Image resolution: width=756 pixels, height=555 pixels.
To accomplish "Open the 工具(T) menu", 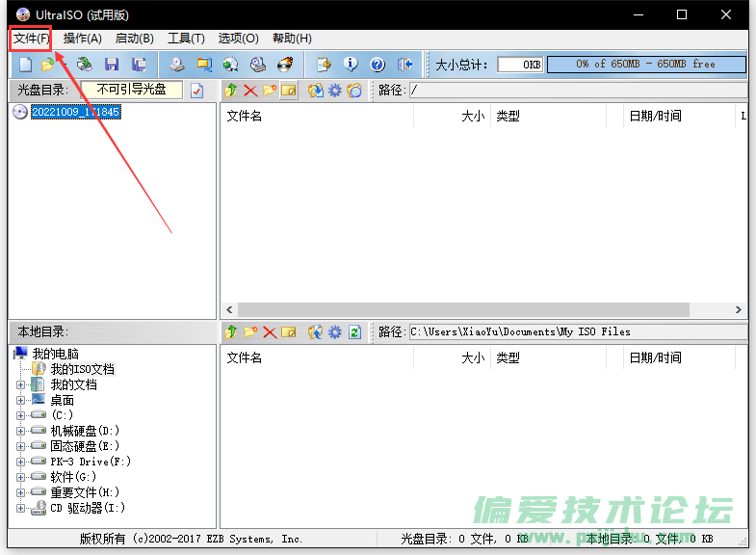I will (186, 39).
